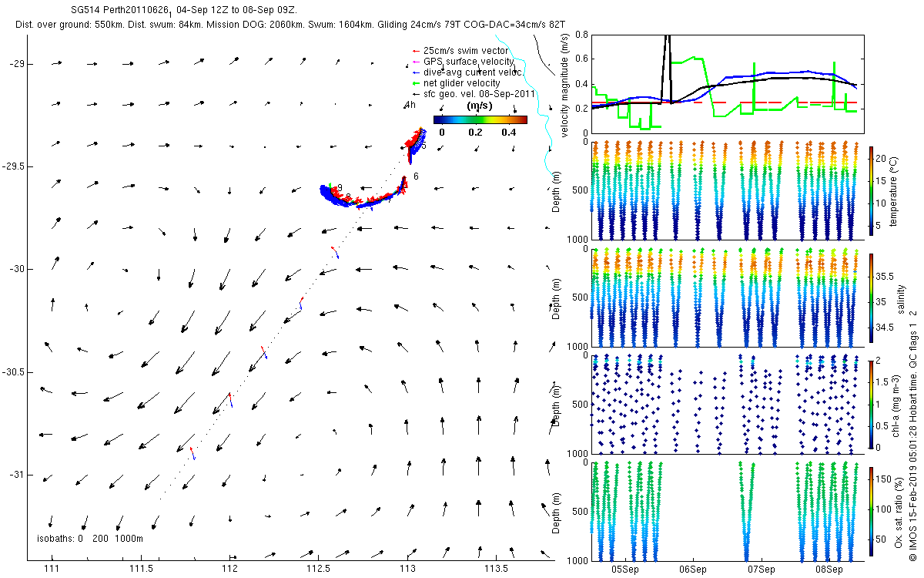Click the '(m/s)' label above the map colorbar
Screen dimensions: 924x578
[479, 106]
